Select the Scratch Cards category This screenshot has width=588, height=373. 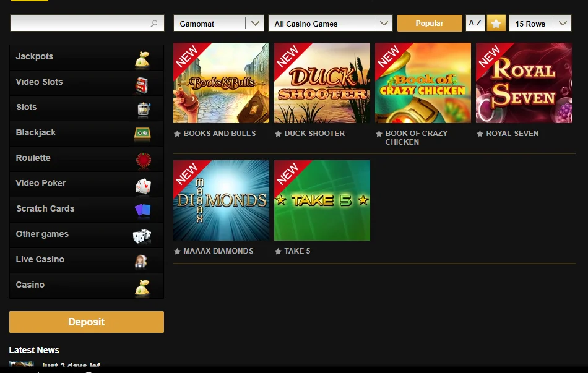[87, 210]
